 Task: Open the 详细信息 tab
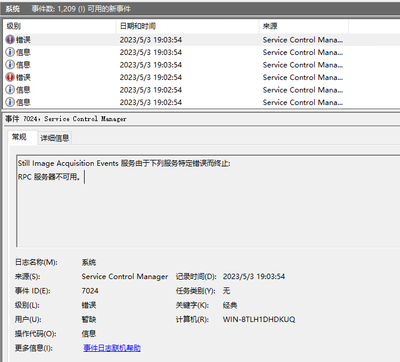coord(54,138)
